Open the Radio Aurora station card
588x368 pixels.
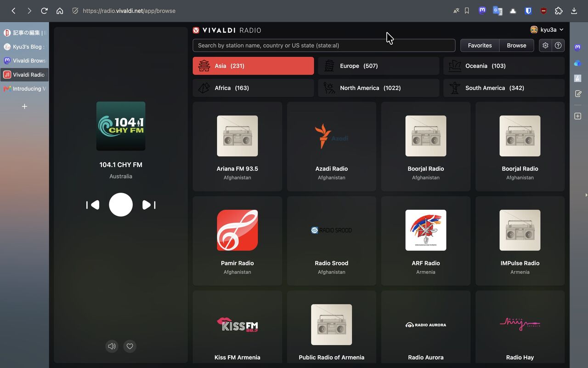point(426,328)
